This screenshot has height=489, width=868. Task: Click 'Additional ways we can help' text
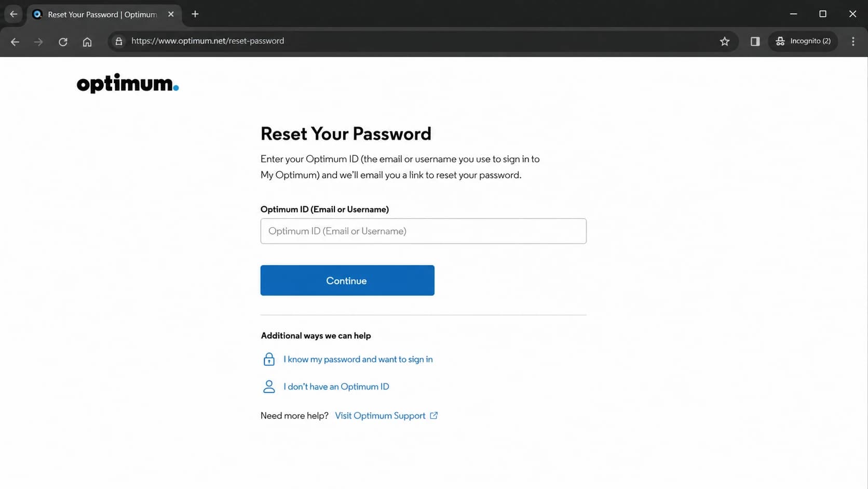316,336
